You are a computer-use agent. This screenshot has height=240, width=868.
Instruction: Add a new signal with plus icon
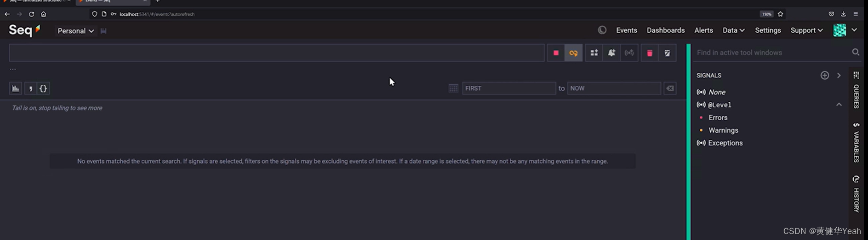tap(825, 75)
